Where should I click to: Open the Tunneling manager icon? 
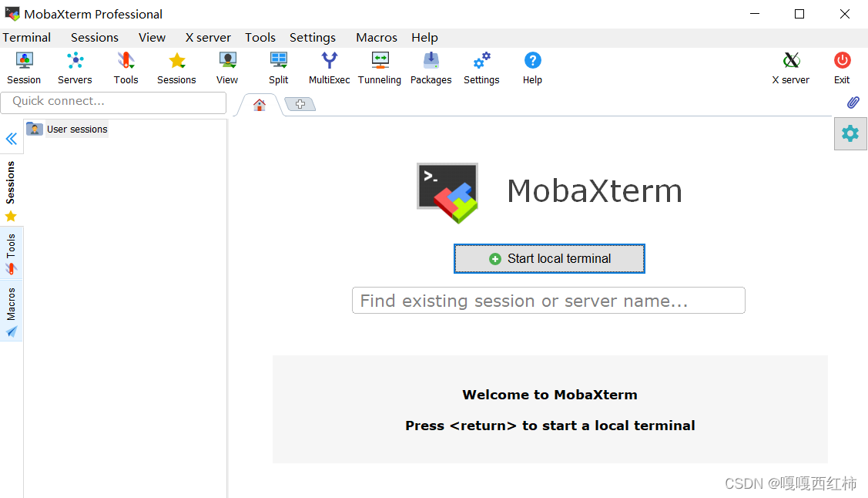[380, 68]
